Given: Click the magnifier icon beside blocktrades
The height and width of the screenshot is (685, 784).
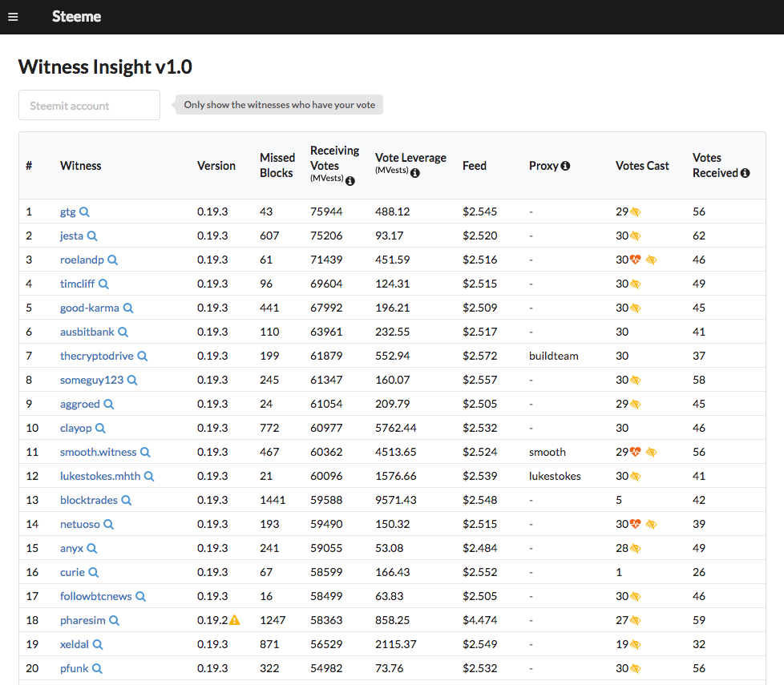Looking at the screenshot, I should pos(127,500).
